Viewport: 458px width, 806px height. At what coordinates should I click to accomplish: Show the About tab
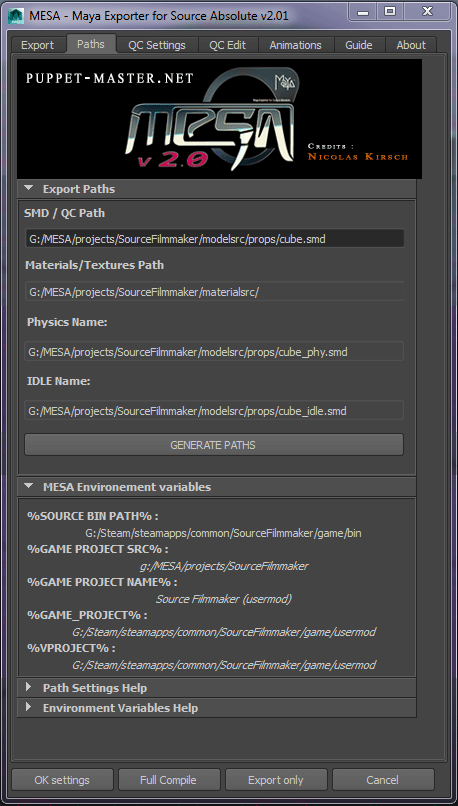(411, 45)
